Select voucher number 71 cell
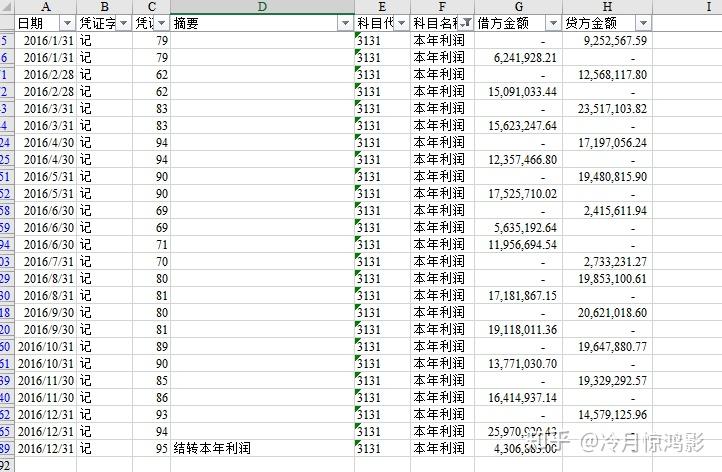The height and width of the screenshot is (472, 722). click(151, 245)
